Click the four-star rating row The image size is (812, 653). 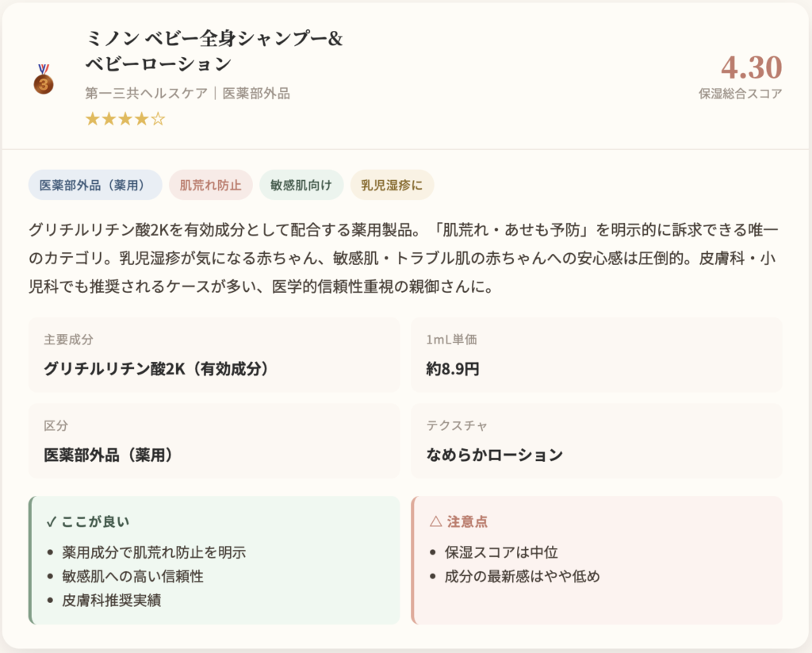click(125, 120)
